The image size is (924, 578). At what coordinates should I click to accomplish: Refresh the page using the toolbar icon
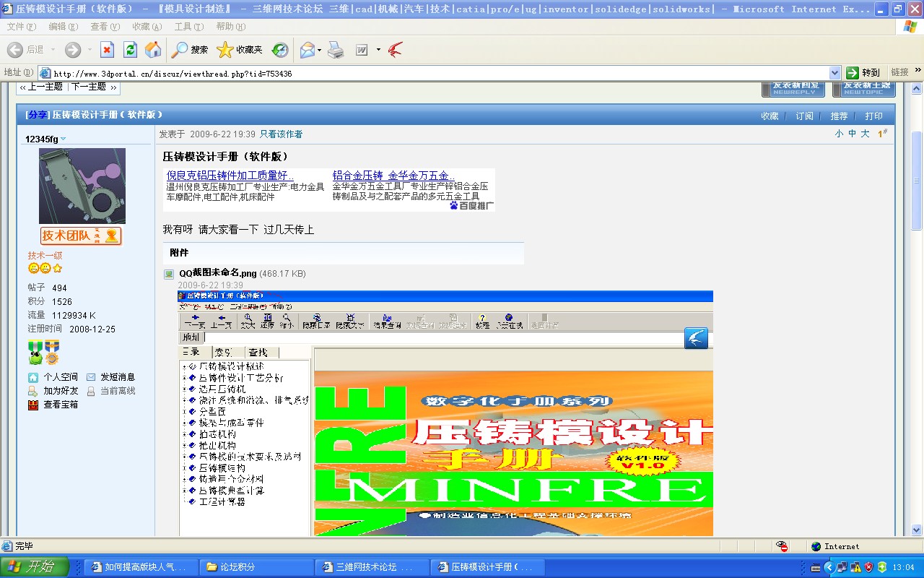point(130,50)
